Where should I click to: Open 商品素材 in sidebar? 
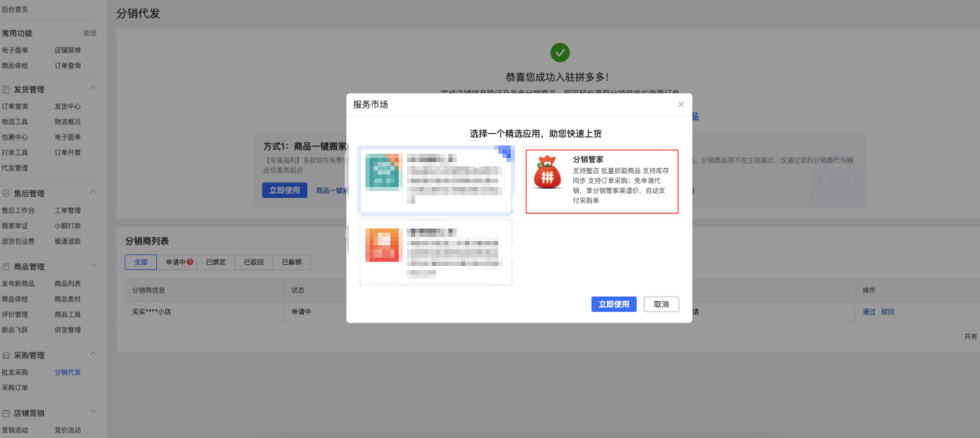coord(67,299)
